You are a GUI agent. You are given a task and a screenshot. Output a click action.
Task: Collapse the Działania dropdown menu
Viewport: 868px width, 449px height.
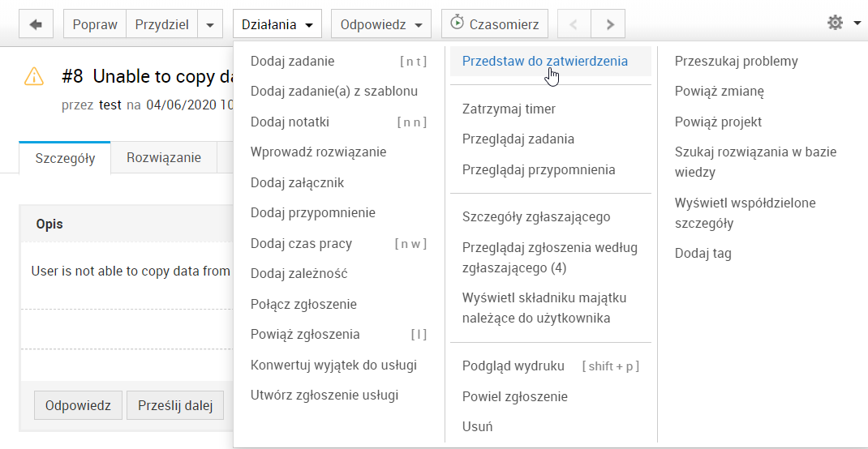[277, 24]
